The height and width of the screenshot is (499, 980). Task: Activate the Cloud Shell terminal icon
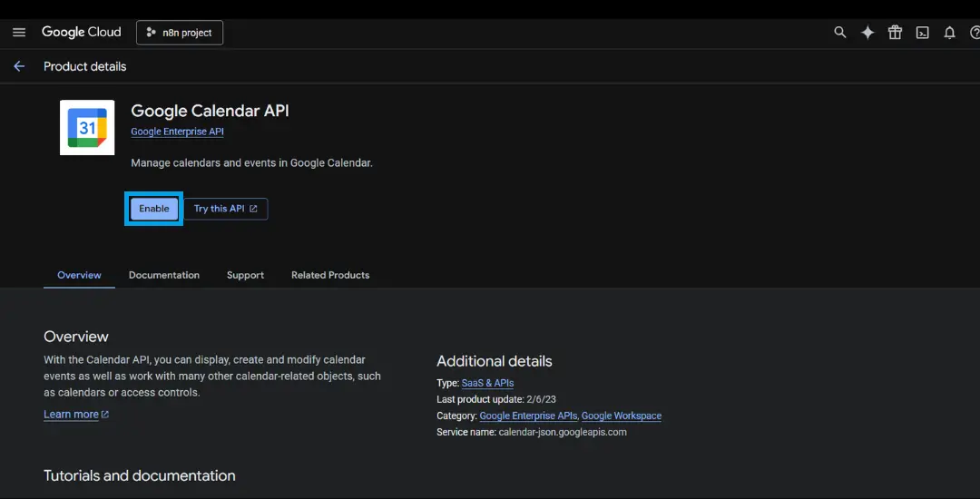923,33
